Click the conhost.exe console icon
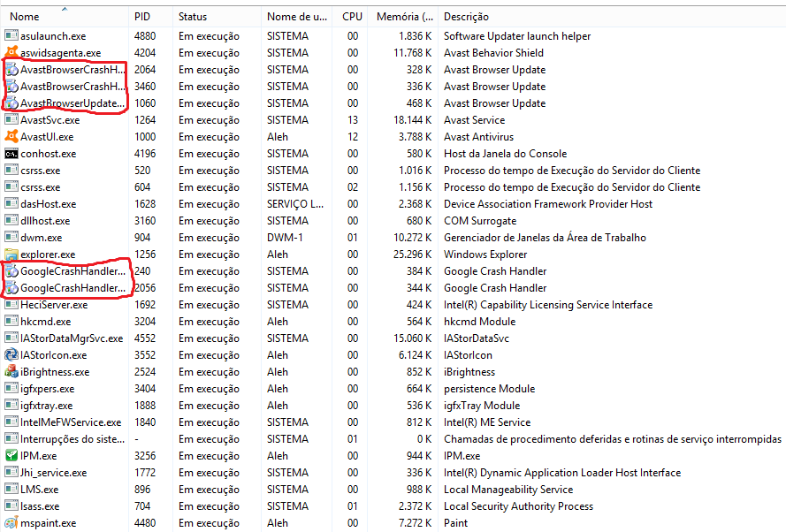 click(x=11, y=153)
